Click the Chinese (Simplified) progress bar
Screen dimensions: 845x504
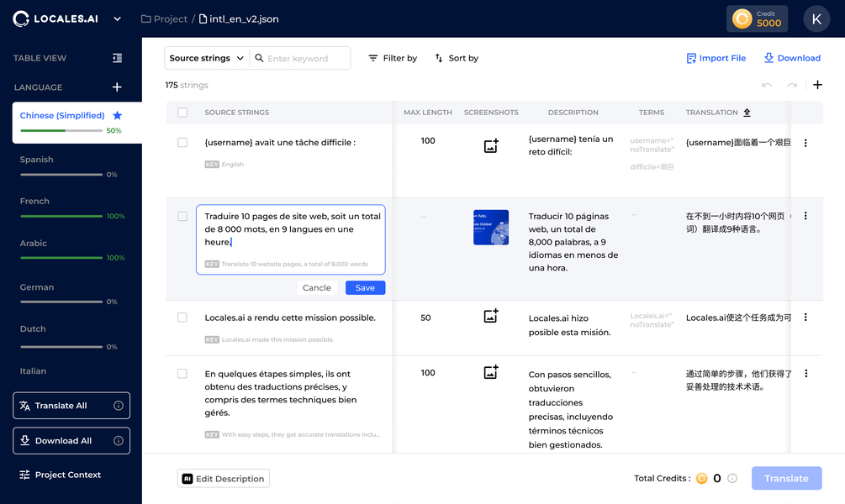point(61,131)
